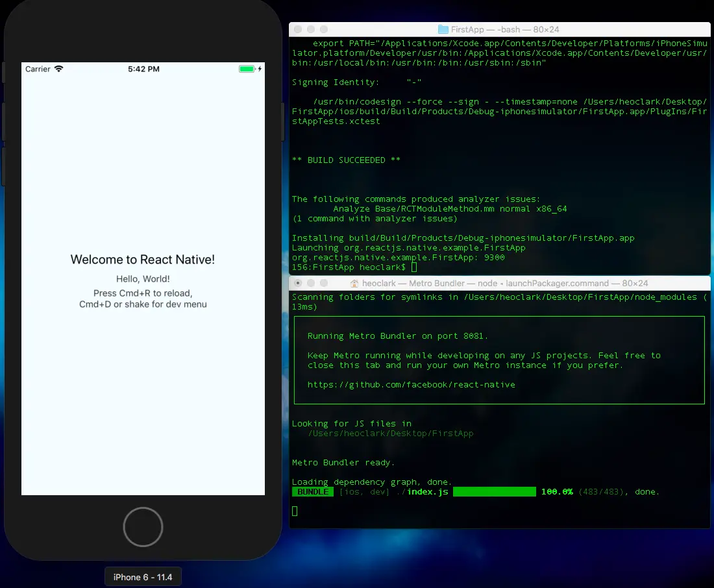Click the Metro terminal cursor on last line
This screenshot has width=714, height=588.
[295, 511]
